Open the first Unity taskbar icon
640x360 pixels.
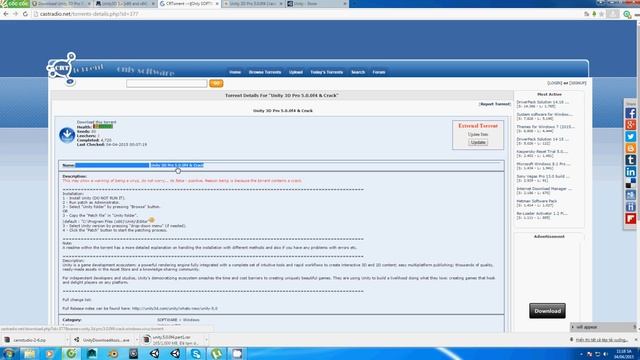point(154,353)
